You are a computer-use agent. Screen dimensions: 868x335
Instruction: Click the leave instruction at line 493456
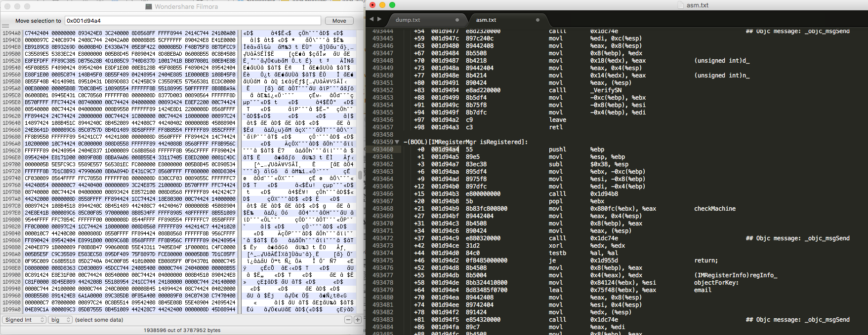557,120
